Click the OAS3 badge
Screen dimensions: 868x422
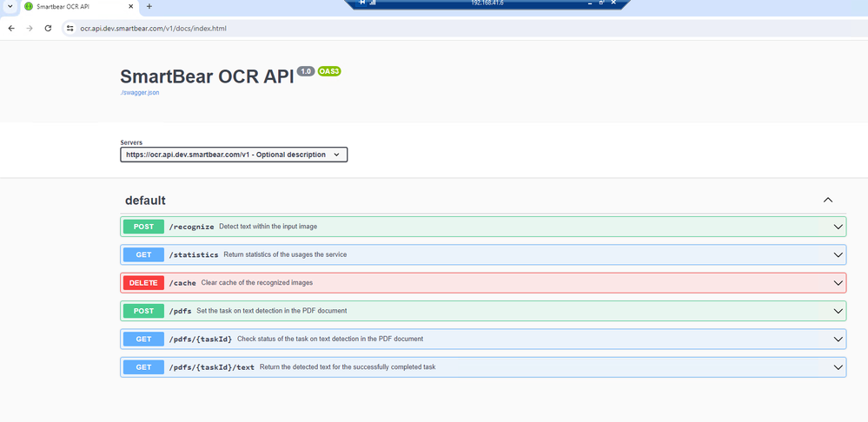[329, 71]
